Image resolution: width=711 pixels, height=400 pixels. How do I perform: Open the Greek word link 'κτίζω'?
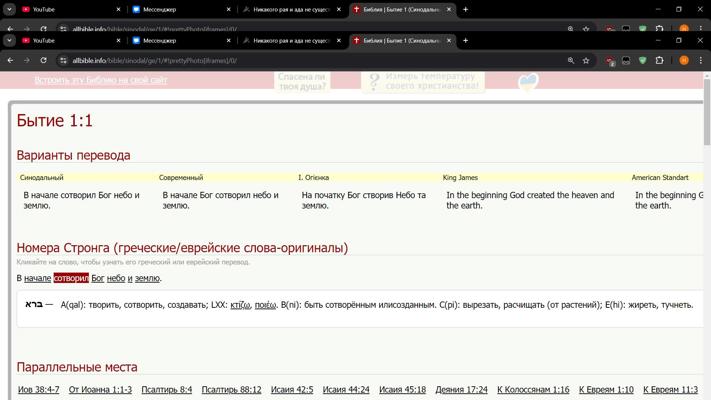[x=240, y=305]
